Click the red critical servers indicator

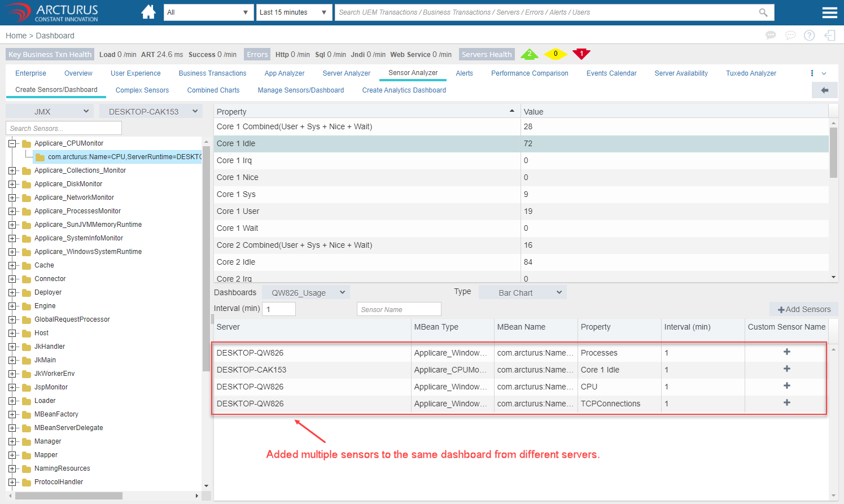581,54
